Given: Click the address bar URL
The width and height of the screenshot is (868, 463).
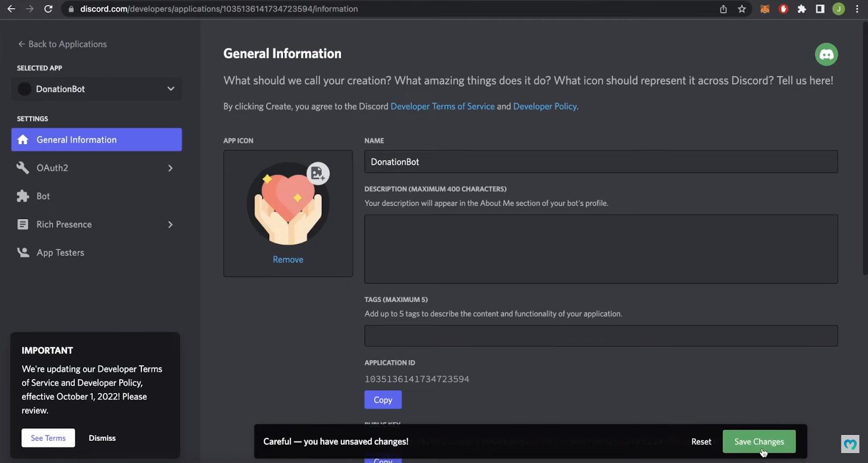Looking at the screenshot, I should pyautogui.click(x=219, y=9).
